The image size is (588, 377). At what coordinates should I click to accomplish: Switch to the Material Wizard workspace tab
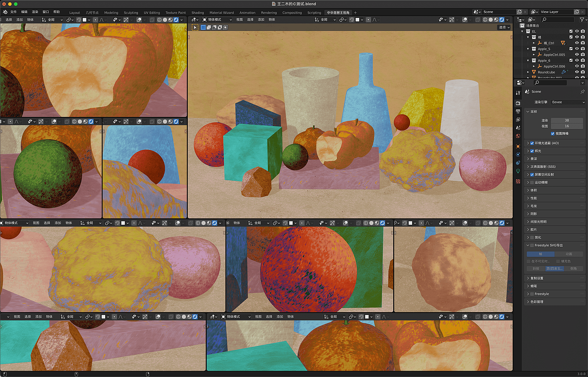point(222,12)
